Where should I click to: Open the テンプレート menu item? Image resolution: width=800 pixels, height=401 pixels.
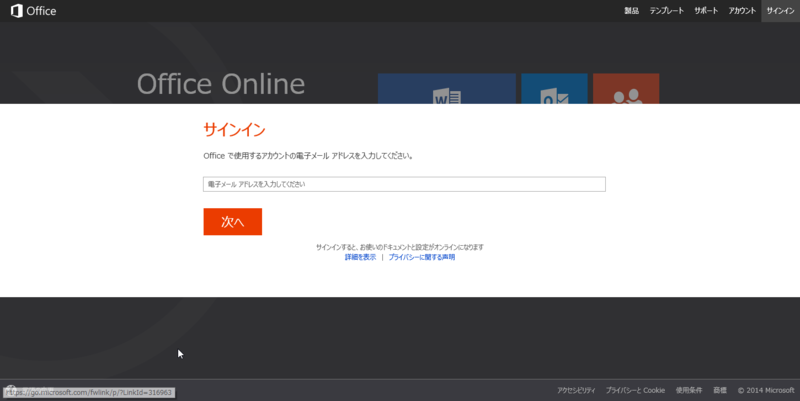666,11
